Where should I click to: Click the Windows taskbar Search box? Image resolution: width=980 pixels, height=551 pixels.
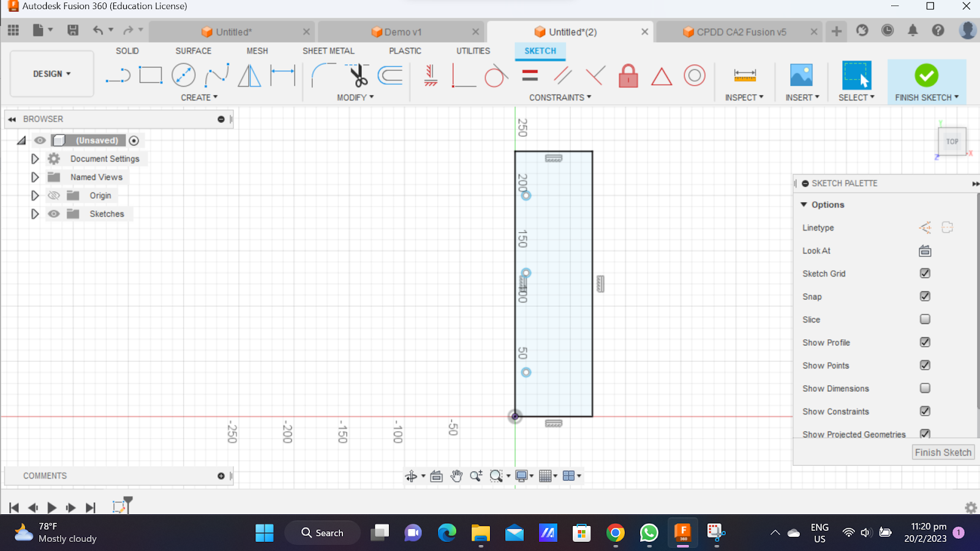(x=322, y=533)
